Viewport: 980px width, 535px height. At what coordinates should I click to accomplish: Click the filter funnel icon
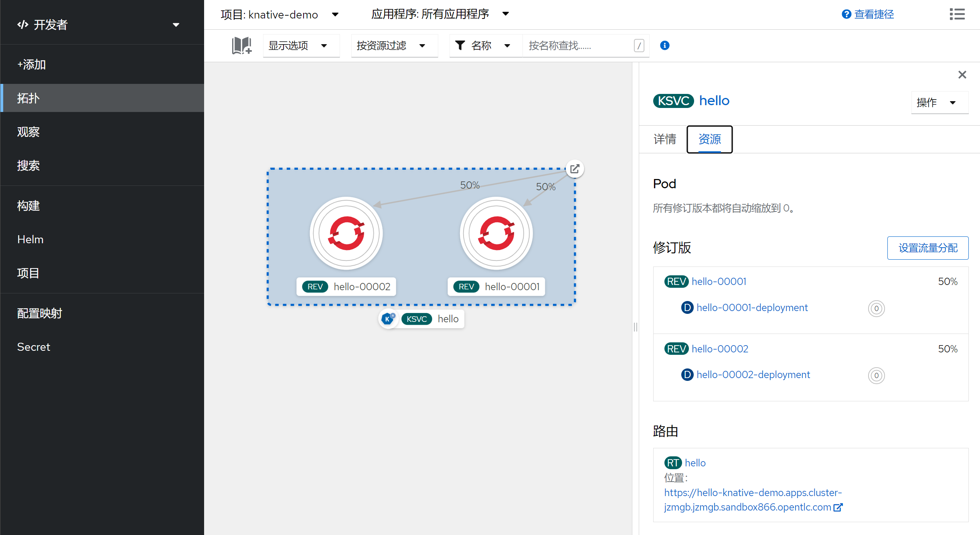tap(460, 45)
